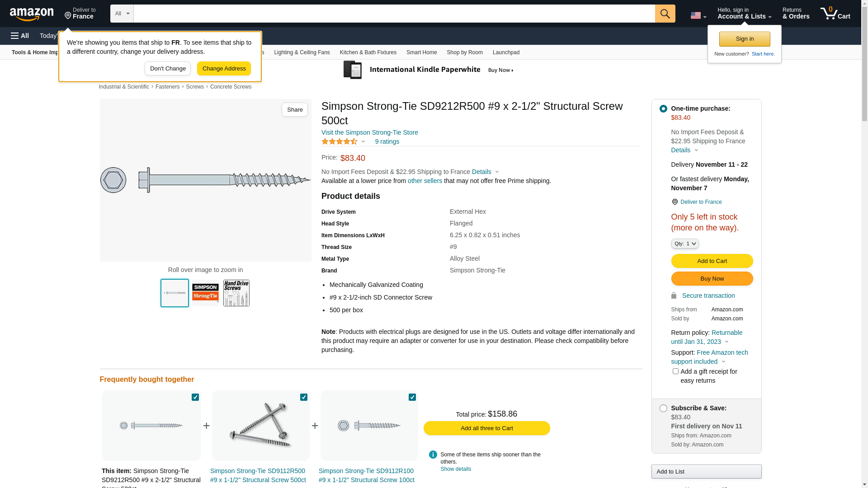The width and height of the screenshot is (868, 488).
Task: Click the info icon near shipping notice
Action: coord(433,455)
